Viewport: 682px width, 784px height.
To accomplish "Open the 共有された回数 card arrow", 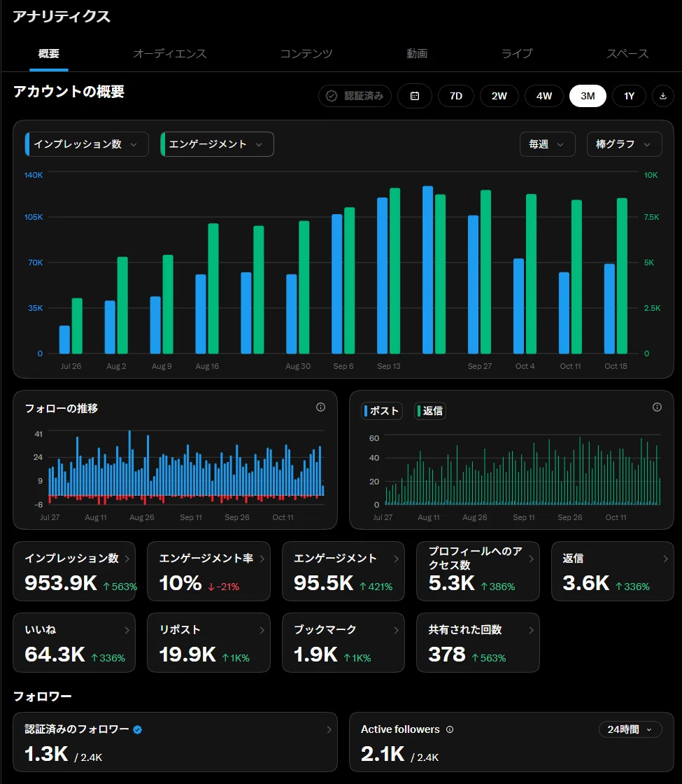I will [531, 630].
